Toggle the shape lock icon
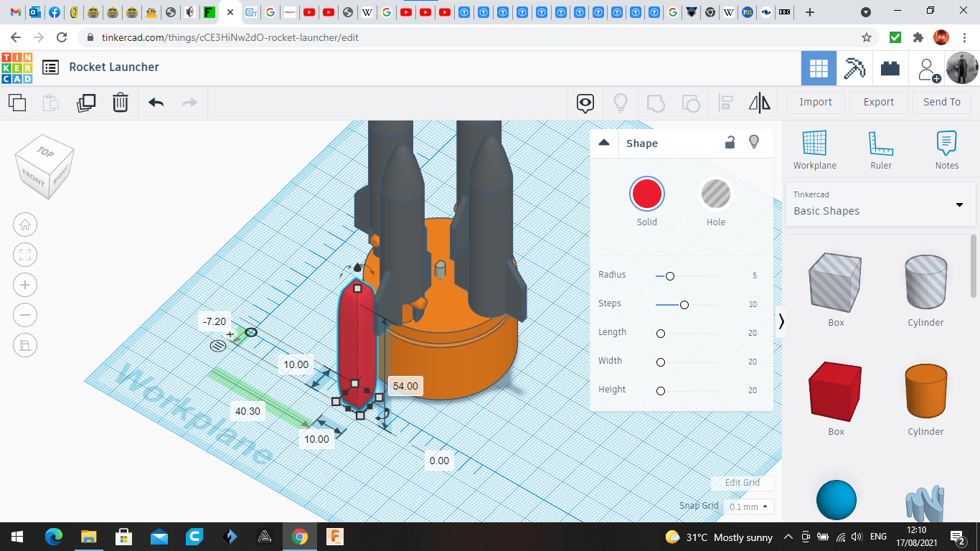Screen dimensions: 980x551 coord(730,143)
